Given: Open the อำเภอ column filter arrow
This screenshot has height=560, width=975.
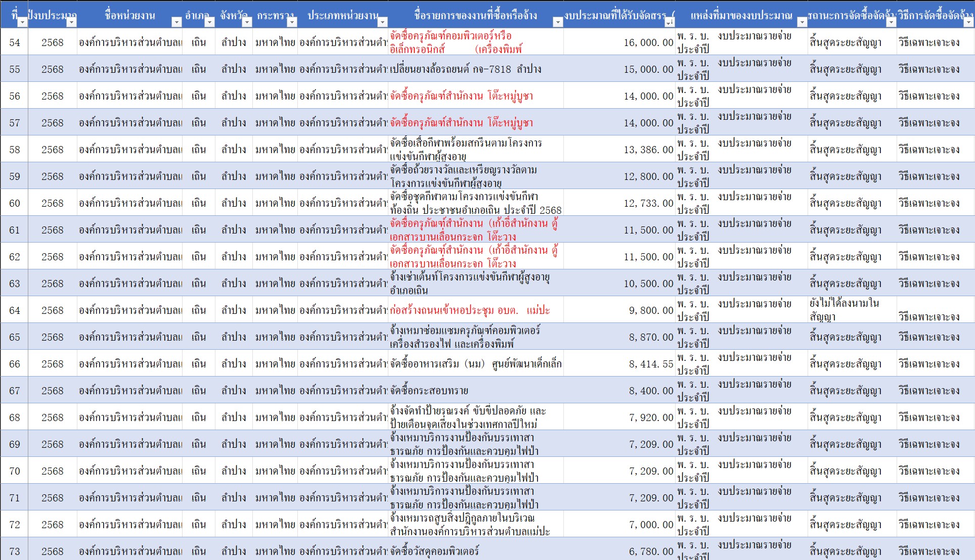Looking at the screenshot, I should [209, 23].
